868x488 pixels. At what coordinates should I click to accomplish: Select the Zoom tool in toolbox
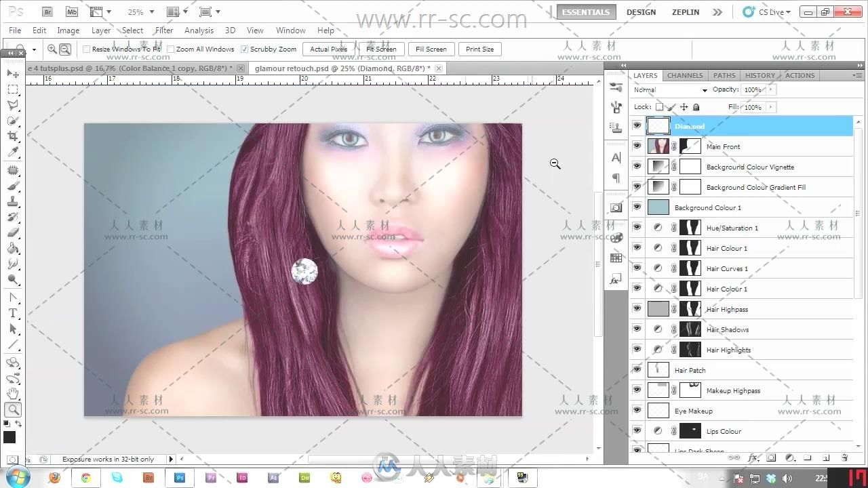coord(13,409)
